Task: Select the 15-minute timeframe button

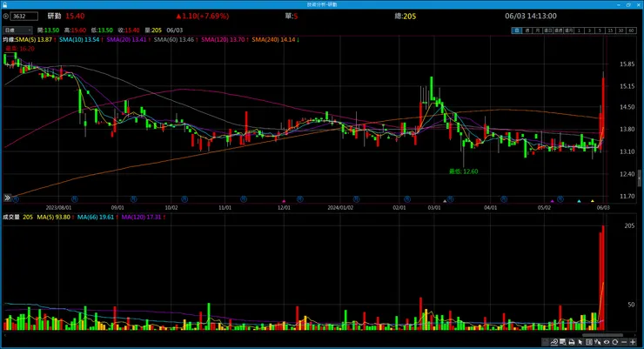Action: (611, 30)
